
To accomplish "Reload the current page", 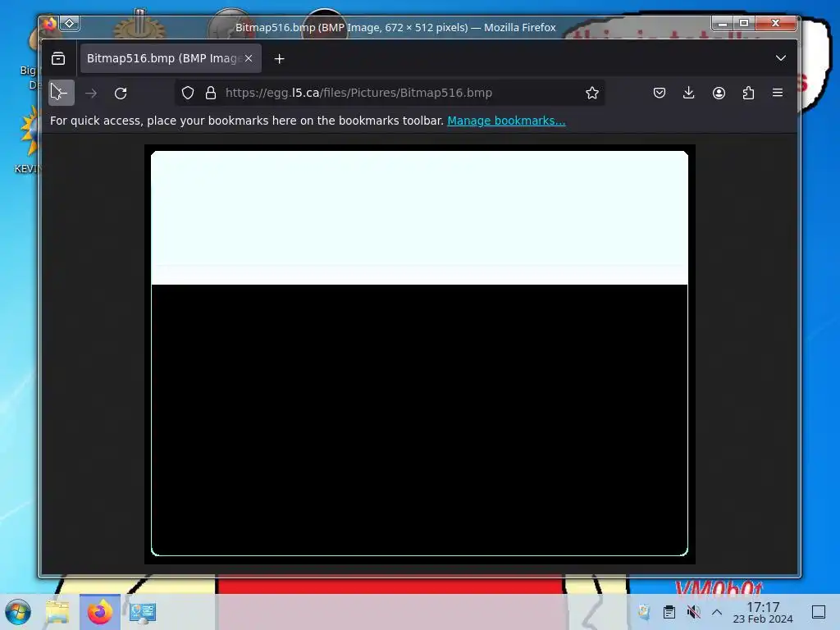I will point(121,94).
